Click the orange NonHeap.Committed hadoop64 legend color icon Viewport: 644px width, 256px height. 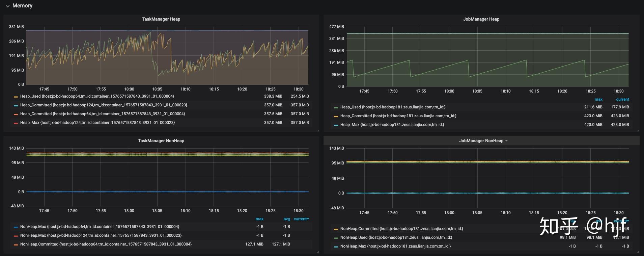pos(16,245)
